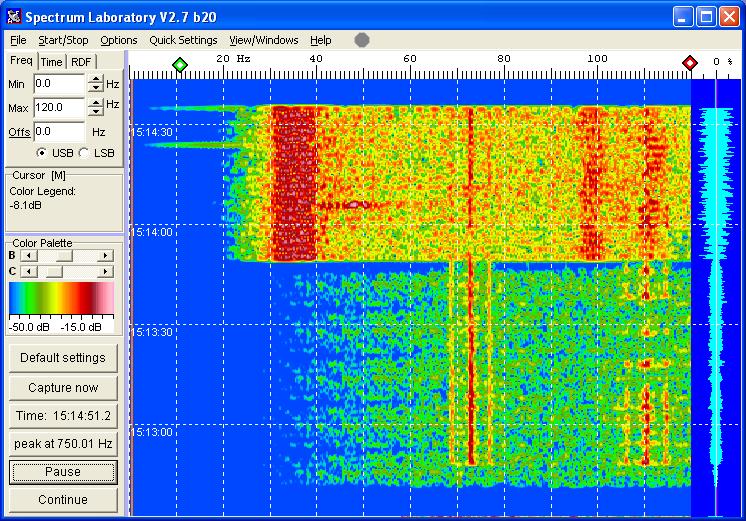This screenshot has width=746, height=521.
Task: Select the LSB sideband radio button
Action: click(x=83, y=153)
